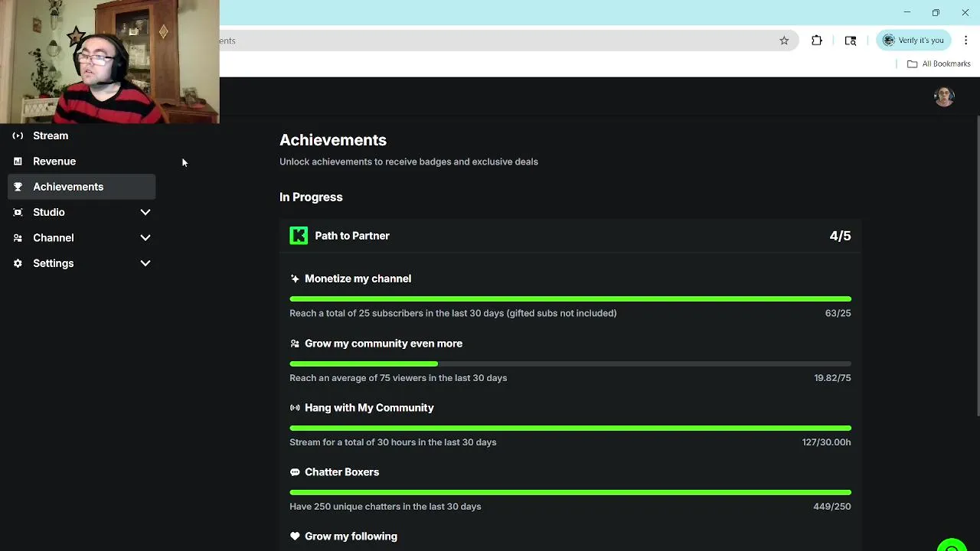Click the Stream broadcast icon
Viewport: 980px width, 551px height.
pyautogui.click(x=18, y=135)
